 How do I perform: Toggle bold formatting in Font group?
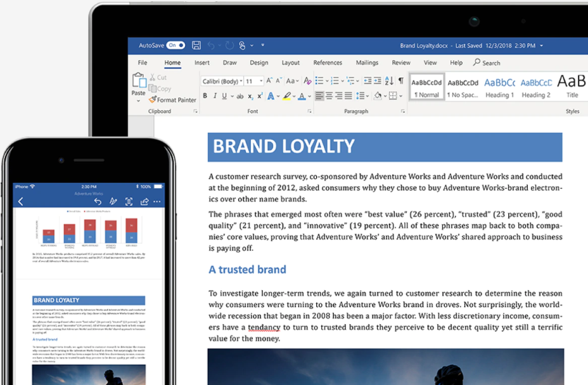205,96
